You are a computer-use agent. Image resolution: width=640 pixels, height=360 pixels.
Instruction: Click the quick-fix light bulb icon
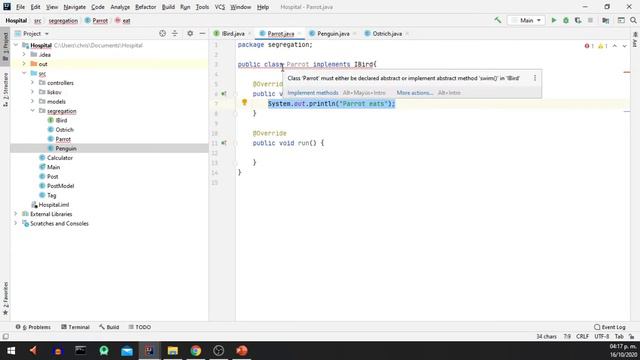click(x=244, y=102)
